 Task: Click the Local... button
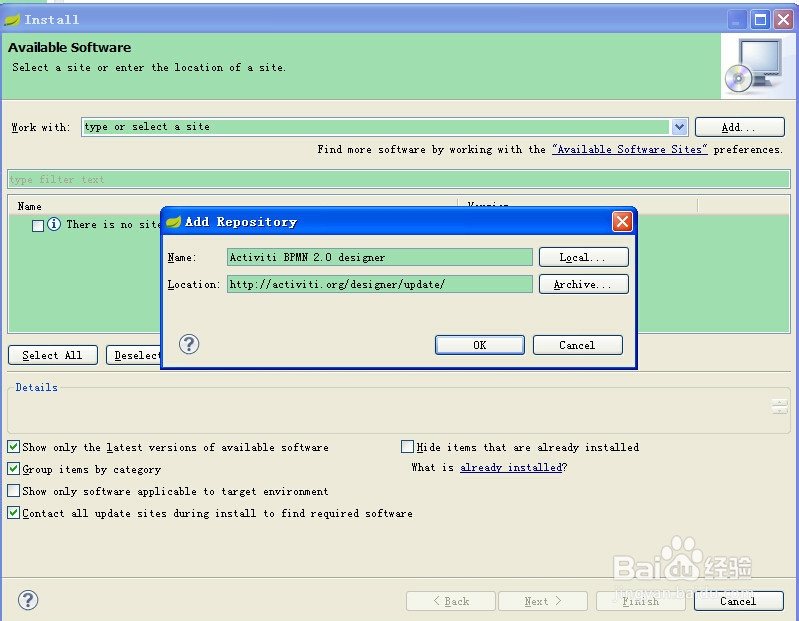point(583,257)
